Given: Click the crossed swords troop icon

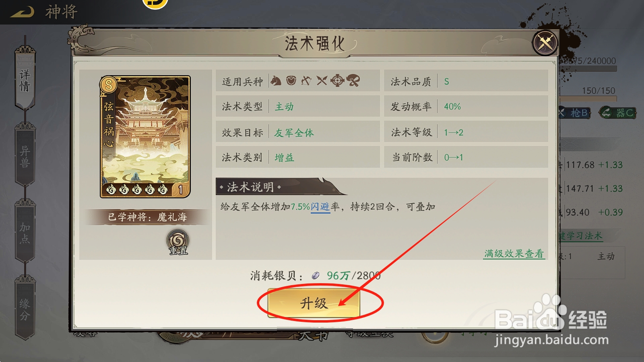Looking at the screenshot, I should (321, 81).
